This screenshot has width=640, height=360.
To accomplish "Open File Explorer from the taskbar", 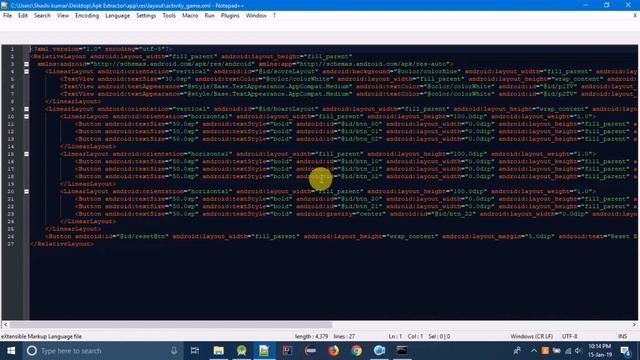I will (218, 351).
